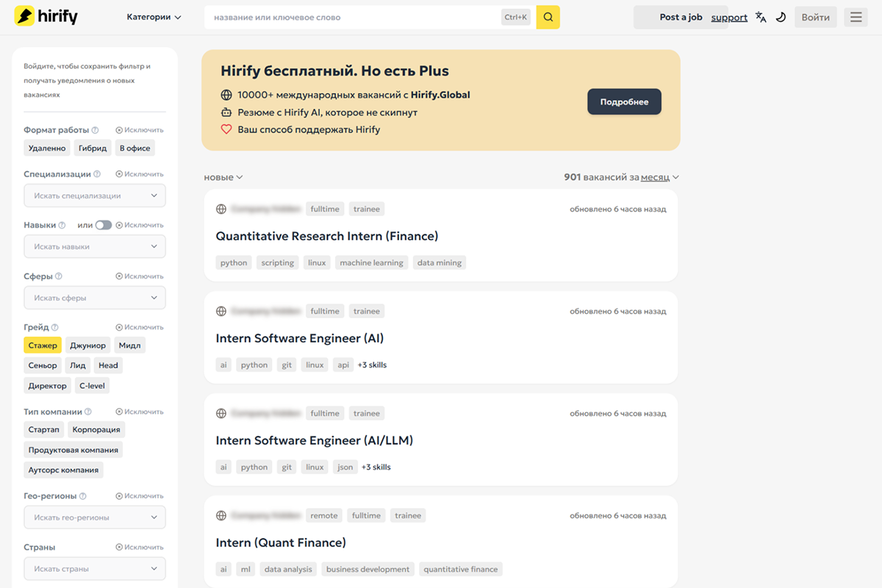
Task: Click the heart icon in the banner
Action: click(x=226, y=129)
